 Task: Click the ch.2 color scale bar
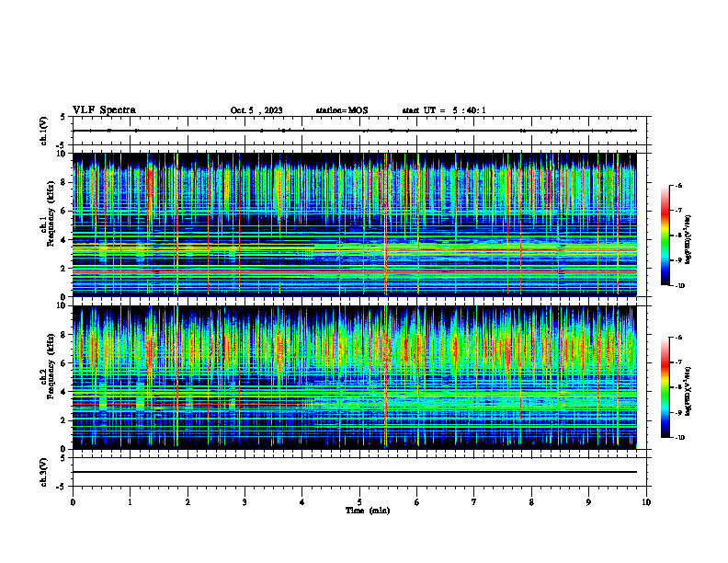[x=665, y=387]
